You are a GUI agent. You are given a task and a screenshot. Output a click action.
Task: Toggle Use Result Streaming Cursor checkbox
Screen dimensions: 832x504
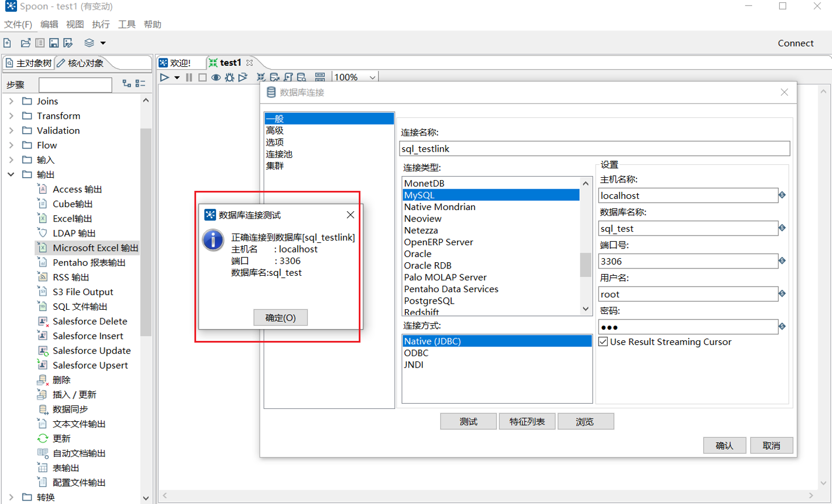point(604,342)
